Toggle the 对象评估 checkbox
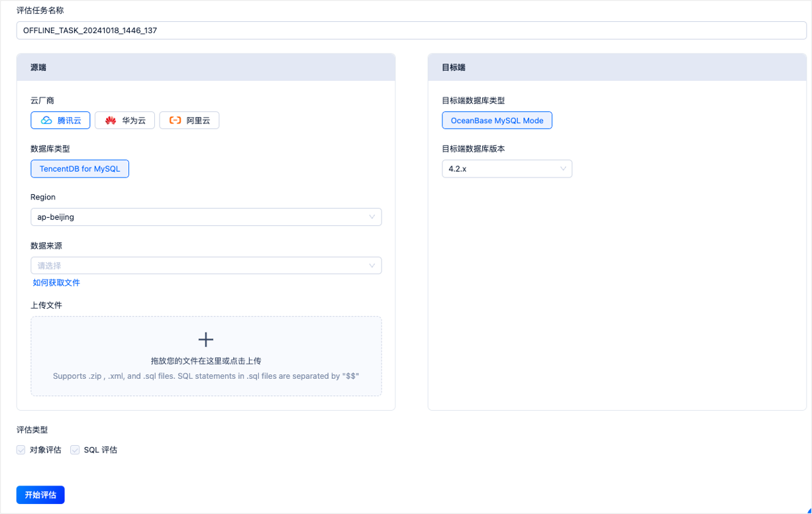Screen dimensions: 812x514 pos(21,450)
